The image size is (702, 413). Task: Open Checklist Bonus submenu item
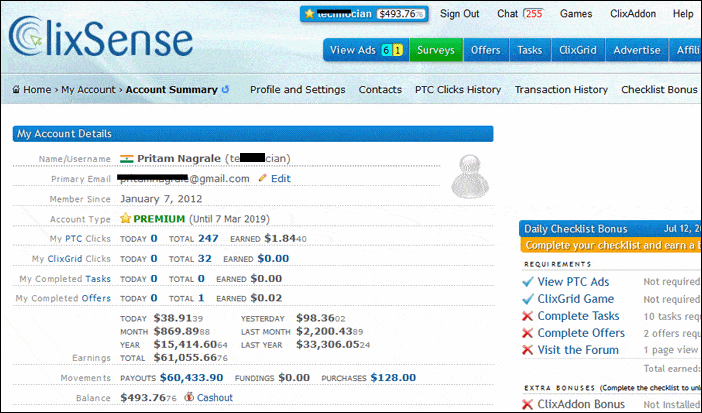(x=659, y=90)
